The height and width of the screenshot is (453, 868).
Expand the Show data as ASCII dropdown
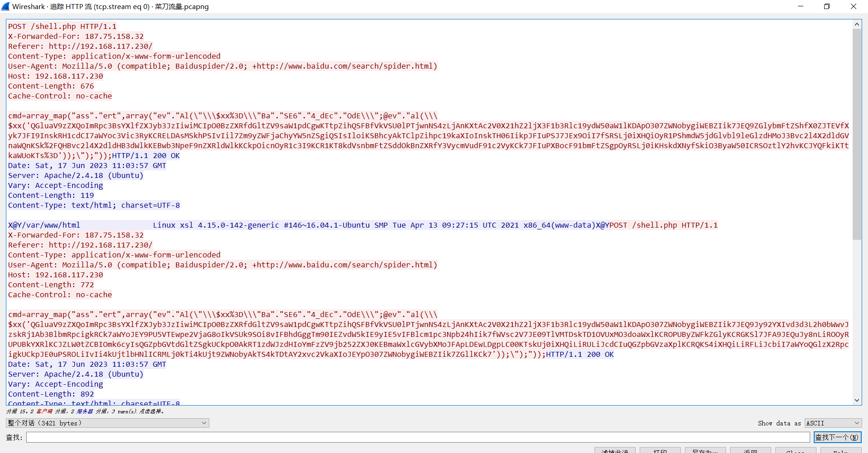coord(833,423)
